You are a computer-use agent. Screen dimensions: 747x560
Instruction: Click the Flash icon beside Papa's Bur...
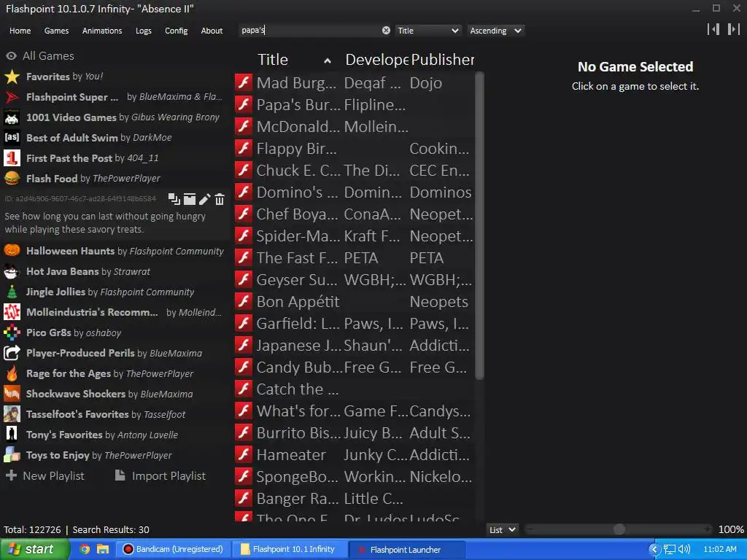pyautogui.click(x=244, y=104)
